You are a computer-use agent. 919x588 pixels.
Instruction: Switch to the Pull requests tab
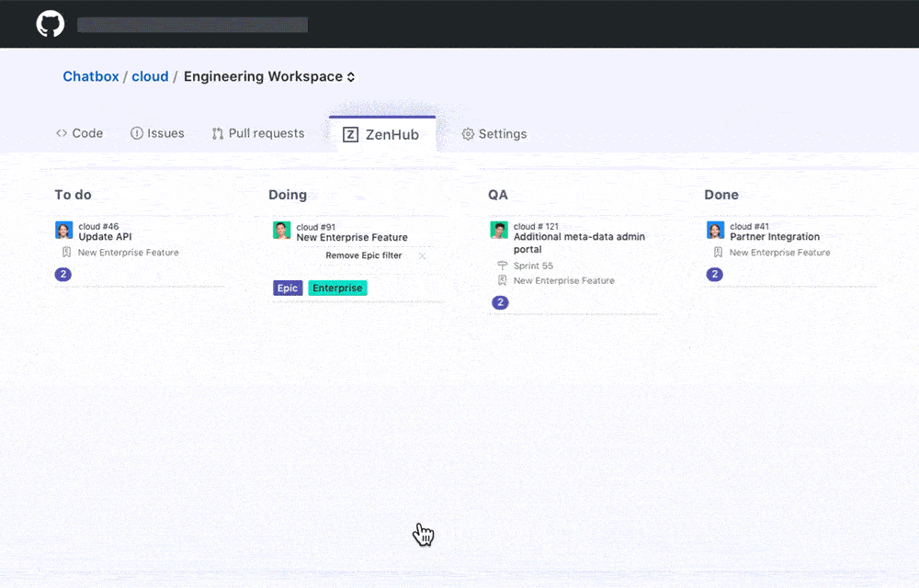point(258,133)
